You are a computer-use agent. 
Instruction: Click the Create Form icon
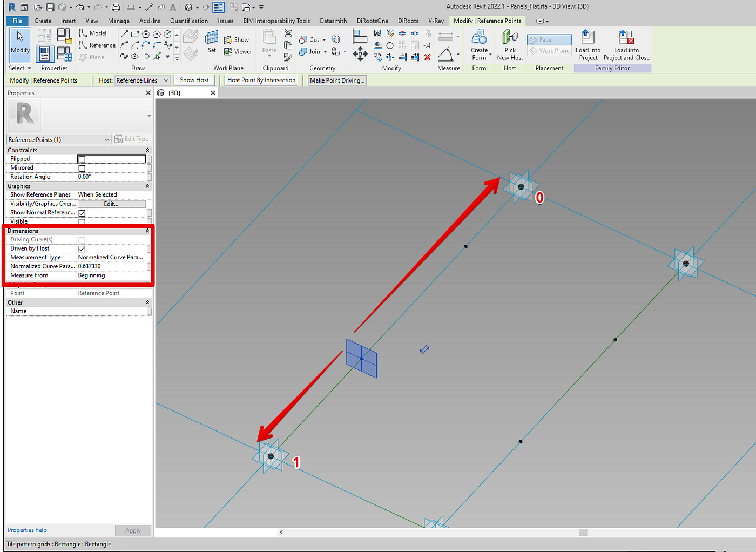(479, 45)
